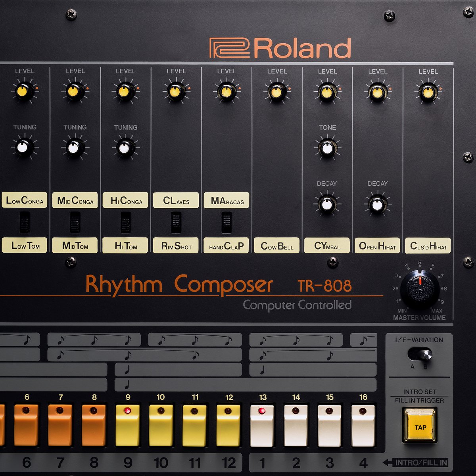Activate the white step 14 button
This screenshot has width=476, height=476.
(x=296, y=425)
